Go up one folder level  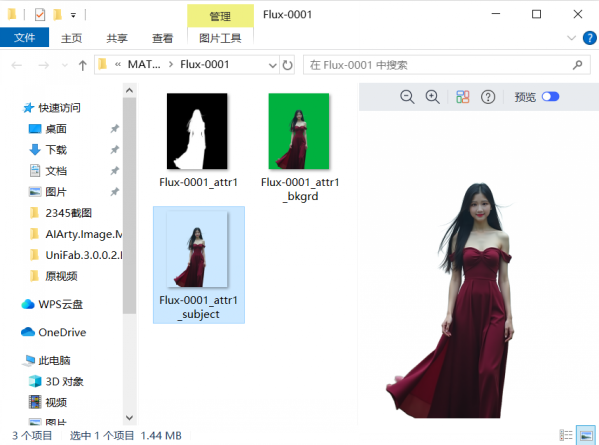[x=83, y=65]
